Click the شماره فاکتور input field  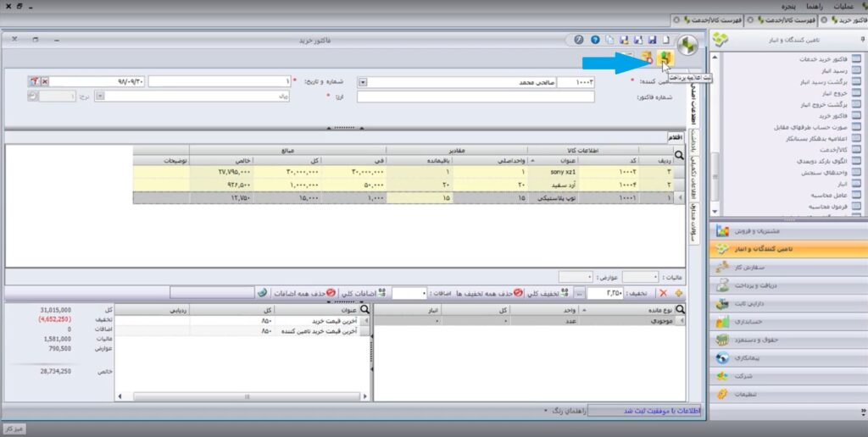476,97
